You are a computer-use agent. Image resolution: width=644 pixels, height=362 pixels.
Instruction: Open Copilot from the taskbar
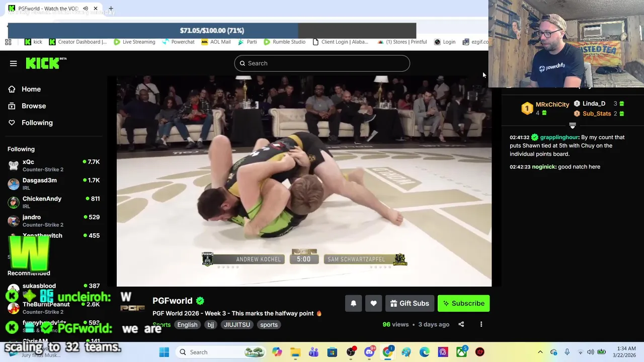pyautogui.click(x=277, y=352)
